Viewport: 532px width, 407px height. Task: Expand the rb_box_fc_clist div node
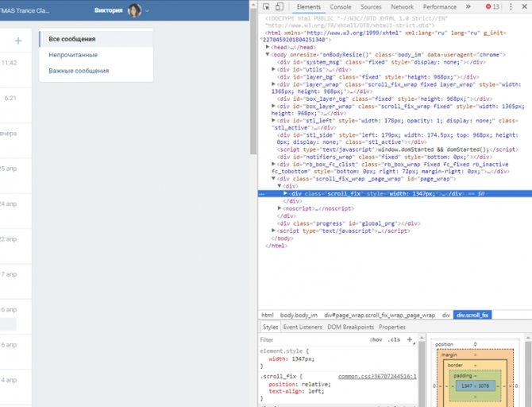(x=273, y=164)
